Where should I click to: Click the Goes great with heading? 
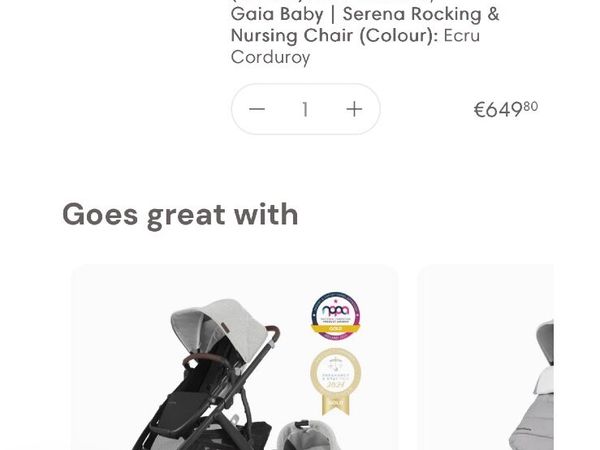coord(180,215)
